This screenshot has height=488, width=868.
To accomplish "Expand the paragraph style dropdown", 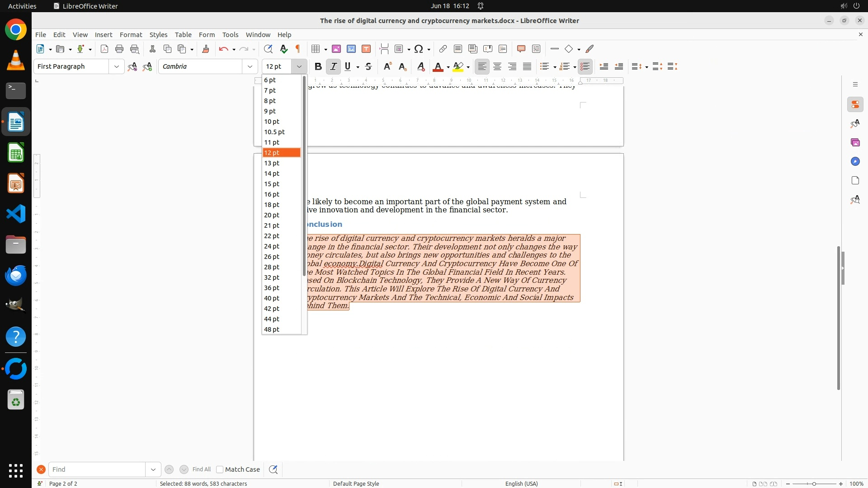I will [x=116, y=66].
